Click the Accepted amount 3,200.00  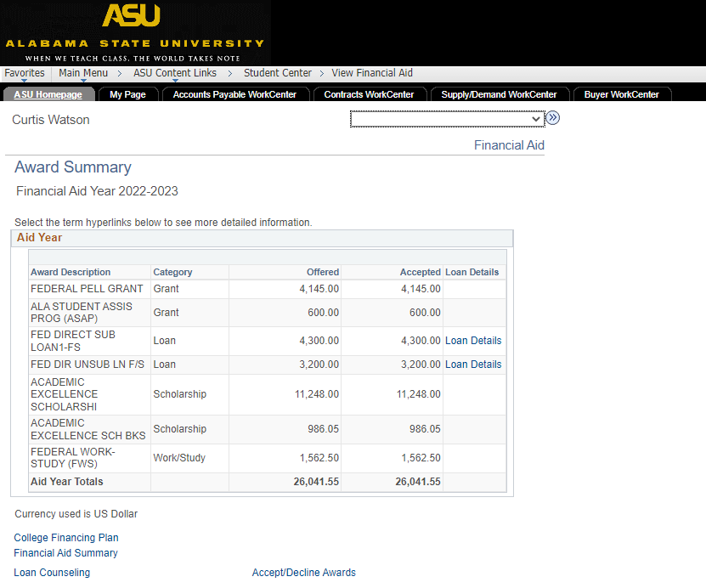[421, 365]
